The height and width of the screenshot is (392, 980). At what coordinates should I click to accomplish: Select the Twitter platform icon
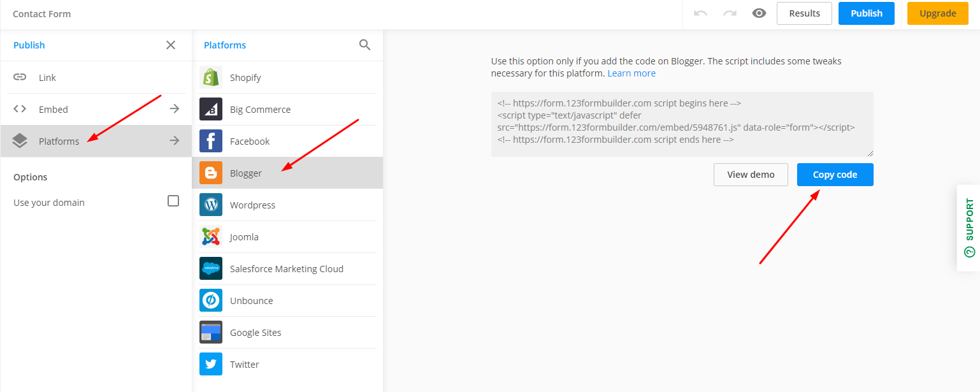tap(211, 364)
